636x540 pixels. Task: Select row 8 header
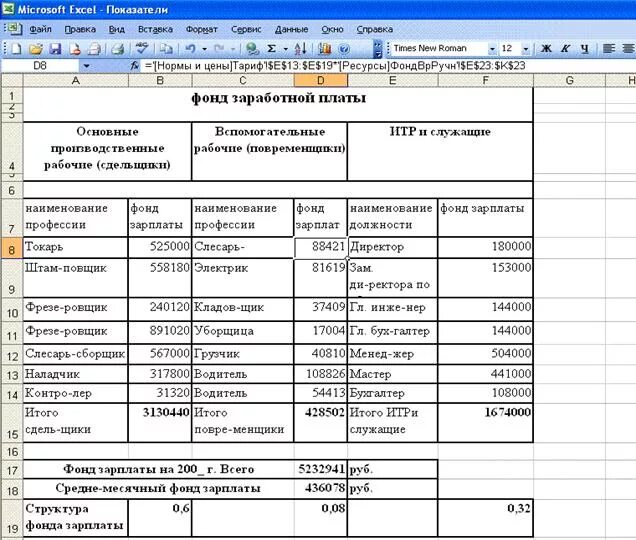click(x=12, y=248)
